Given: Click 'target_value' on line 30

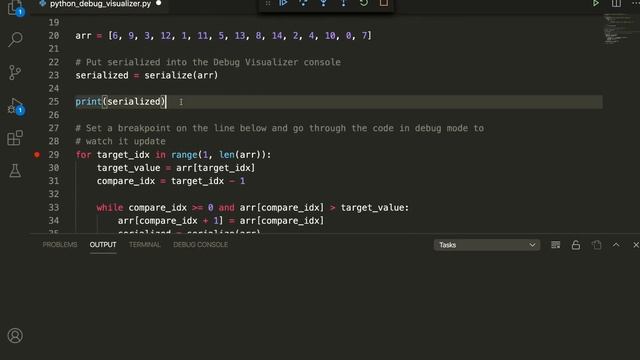Looking at the screenshot, I should [x=128, y=168].
